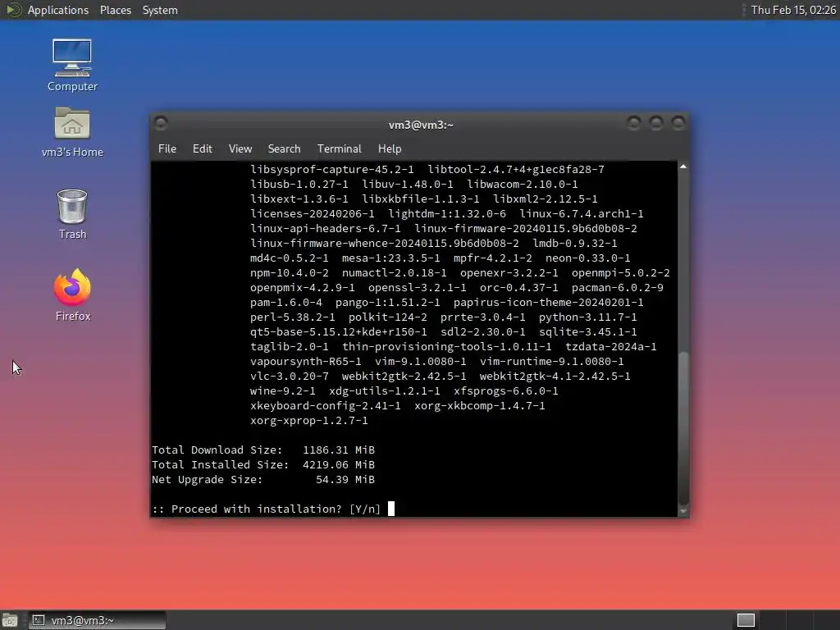Open the Terminal menu in the menu bar
This screenshot has height=630, width=840.
click(339, 149)
